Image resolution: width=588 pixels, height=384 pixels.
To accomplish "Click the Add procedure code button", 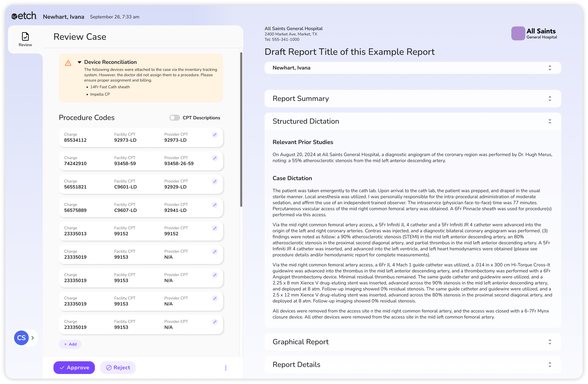I will click(70, 344).
